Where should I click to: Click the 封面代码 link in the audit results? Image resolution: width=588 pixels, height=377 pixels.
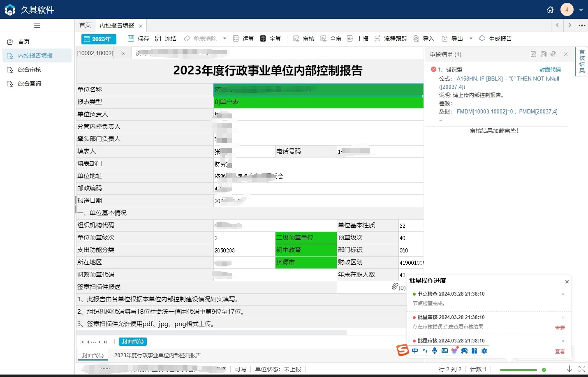550,69
